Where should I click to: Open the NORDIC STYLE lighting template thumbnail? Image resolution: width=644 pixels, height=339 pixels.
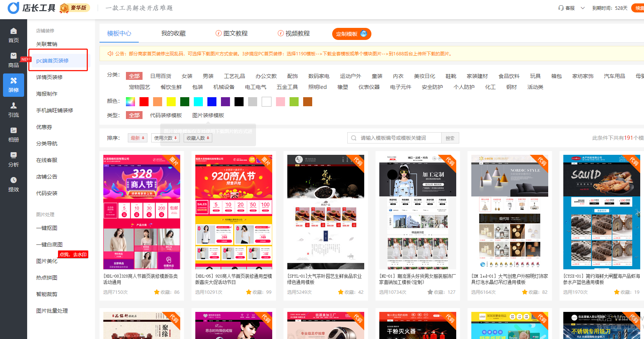coord(510,212)
